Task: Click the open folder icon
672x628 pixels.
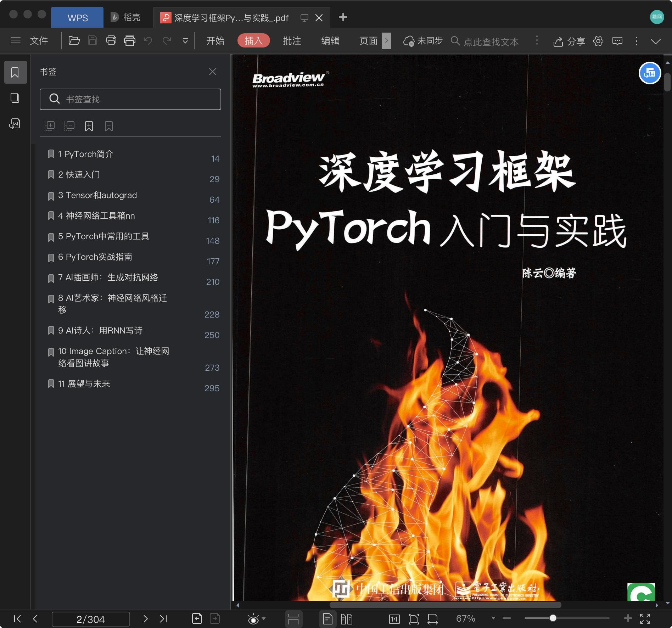Action: point(74,41)
